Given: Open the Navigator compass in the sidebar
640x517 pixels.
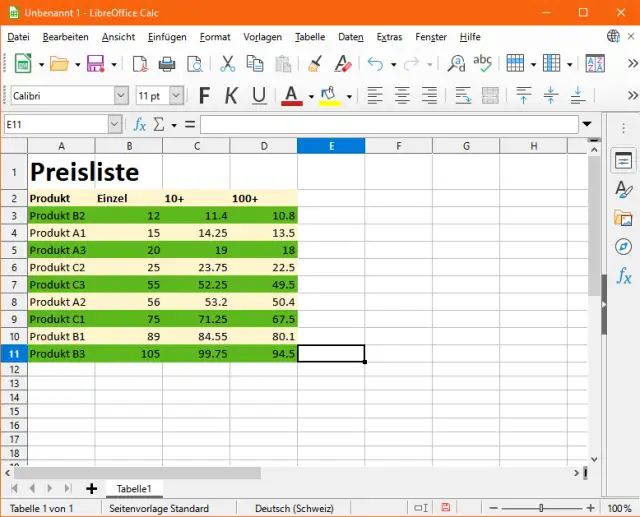Looking at the screenshot, I should pyautogui.click(x=623, y=246).
